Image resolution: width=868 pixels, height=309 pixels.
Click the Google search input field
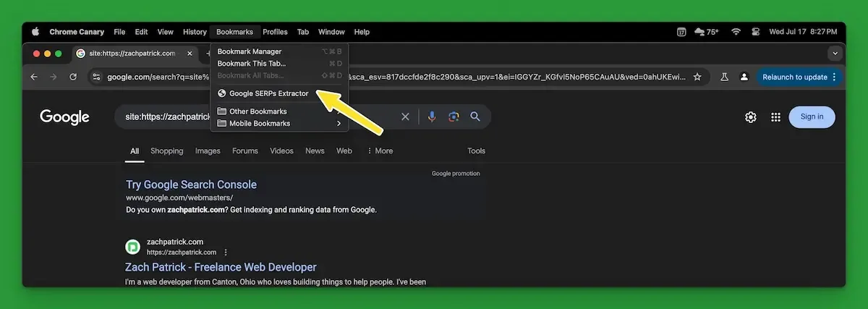pos(166,117)
